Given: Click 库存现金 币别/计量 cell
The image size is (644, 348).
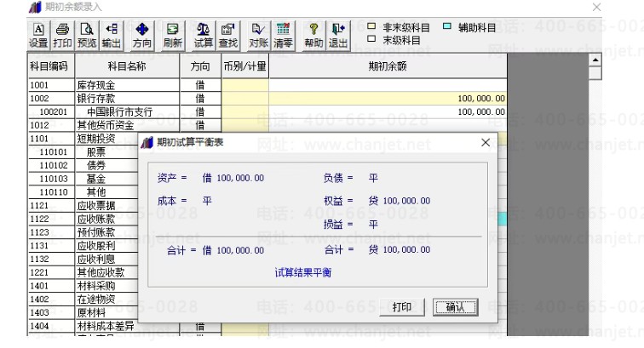Looking at the screenshot, I should tap(244, 85).
